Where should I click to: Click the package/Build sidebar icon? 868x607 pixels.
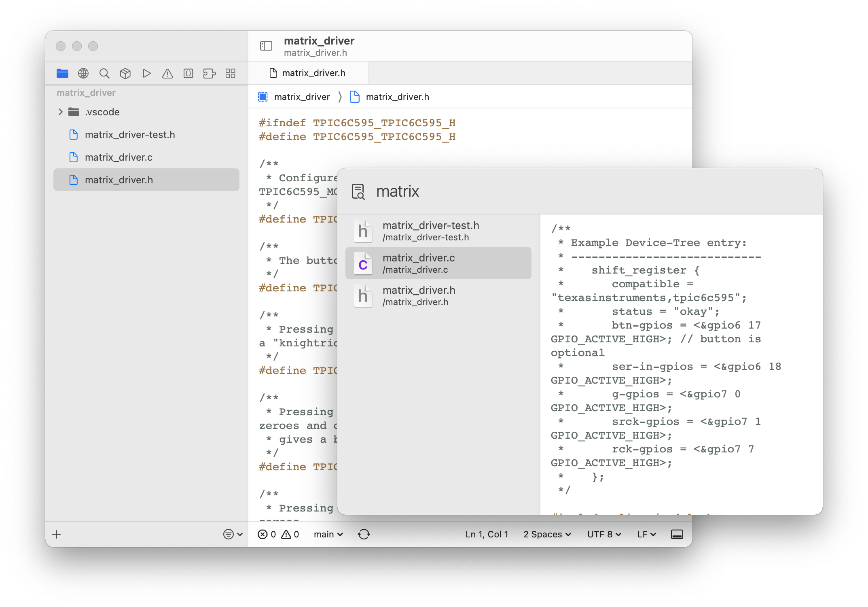click(x=125, y=73)
